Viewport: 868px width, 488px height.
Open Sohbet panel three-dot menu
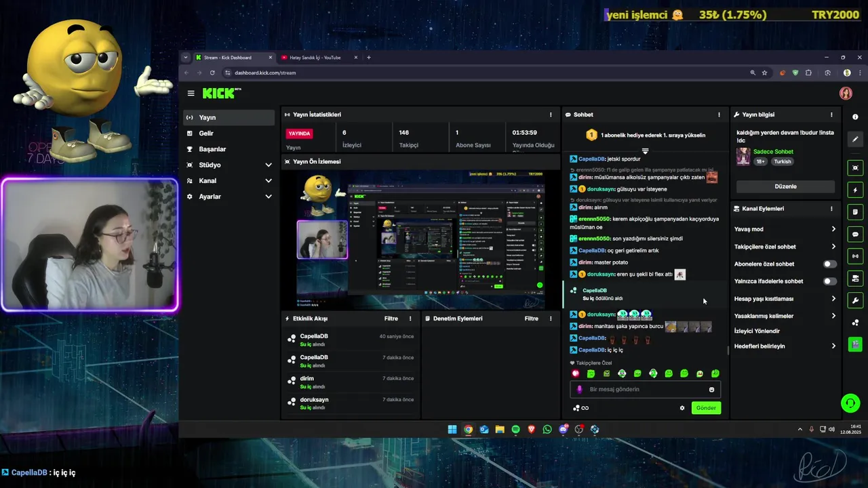point(719,115)
